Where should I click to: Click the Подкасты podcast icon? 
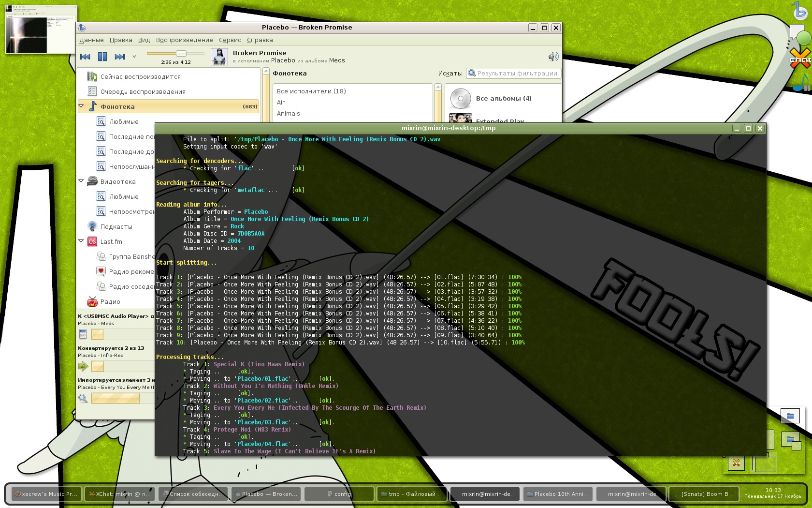click(x=92, y=226)
